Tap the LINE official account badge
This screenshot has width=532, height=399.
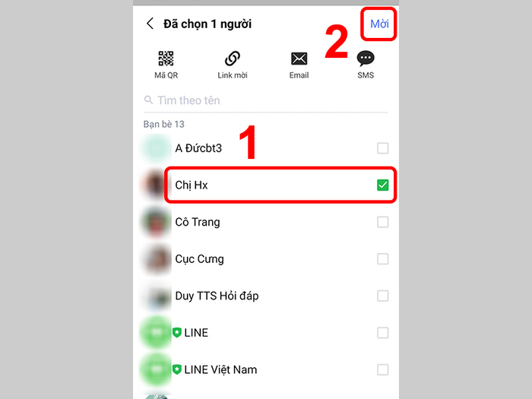pos(177,333)
